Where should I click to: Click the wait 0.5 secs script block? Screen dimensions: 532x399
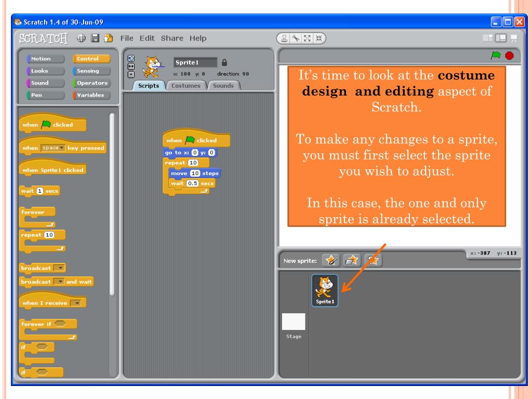[192, 183]
